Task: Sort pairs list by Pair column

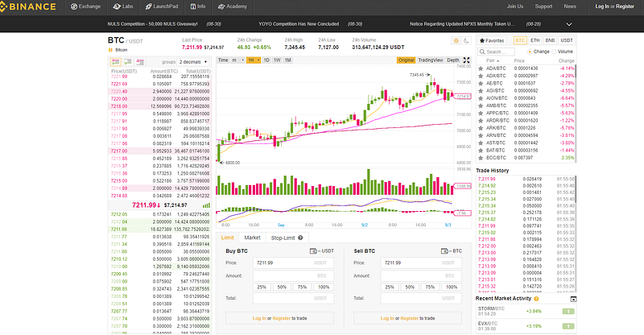Action: tap(492, 61)
